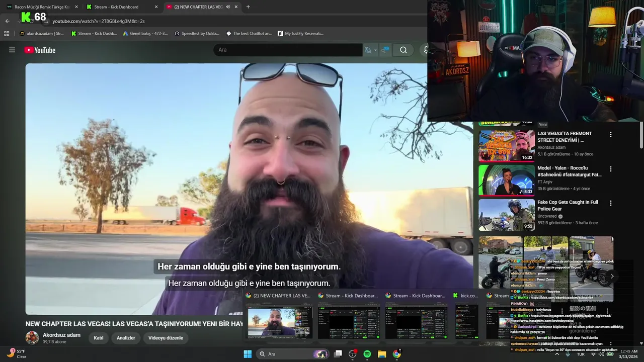Screen dimensions: 644x362
Task: Click the Katıl button
Action: [x=99, y=338]
